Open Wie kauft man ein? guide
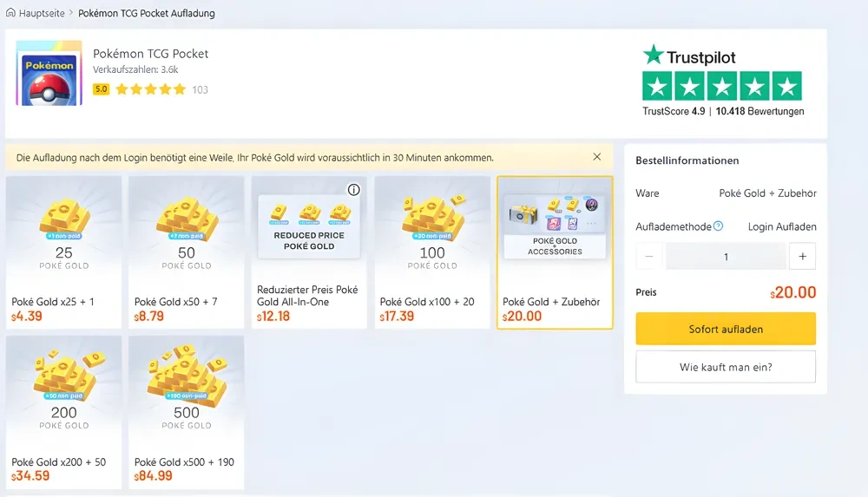868x497 pixels. click(726, 367)
